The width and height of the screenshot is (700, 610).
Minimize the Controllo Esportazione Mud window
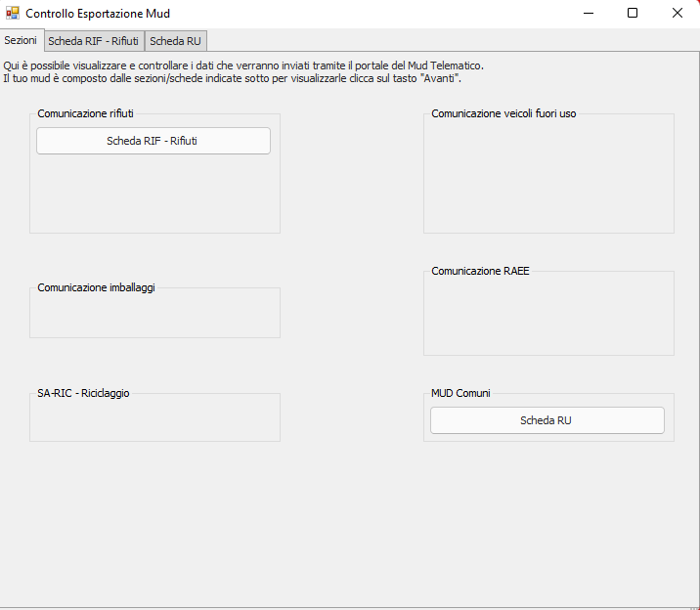click(x=589, y=14)
